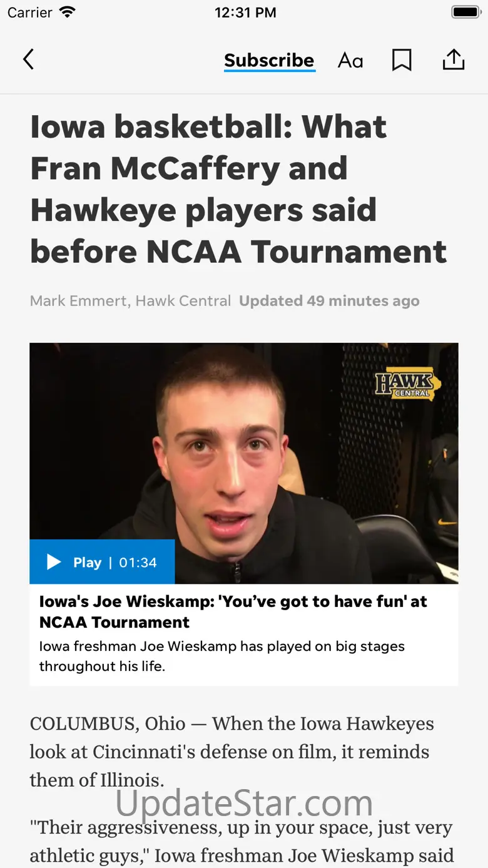
Task: Tap the video description about Iowa freshman
Action: (x=221, y=656)
